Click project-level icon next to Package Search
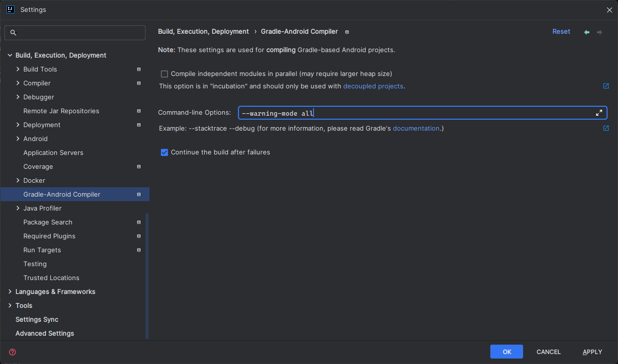The image size is (618, 364). click(139, 222)
